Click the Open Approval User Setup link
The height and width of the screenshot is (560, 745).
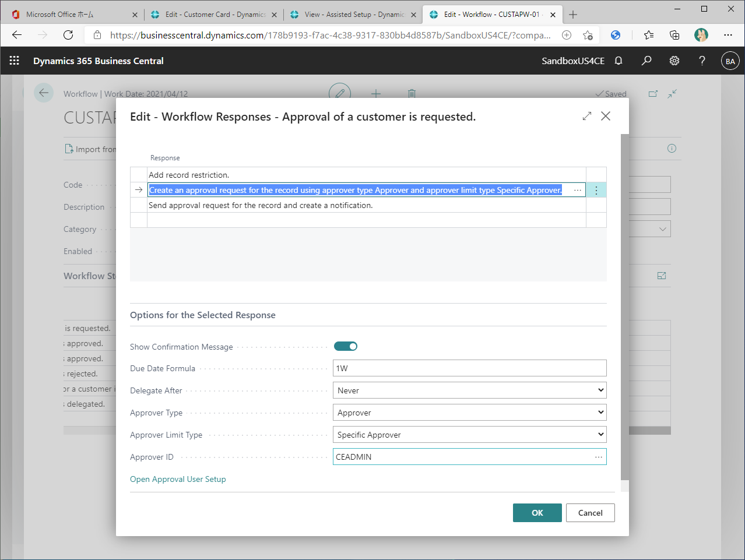178,479
